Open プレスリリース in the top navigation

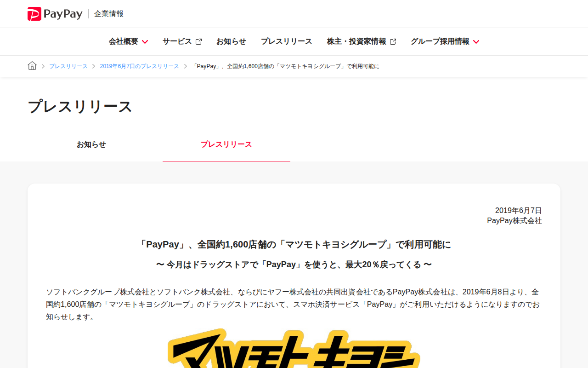tap(287, 41)
